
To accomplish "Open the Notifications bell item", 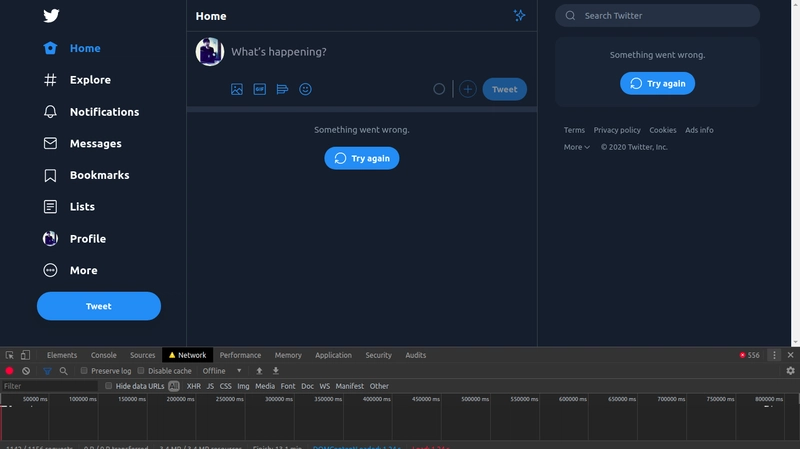I will pos(91,112).
